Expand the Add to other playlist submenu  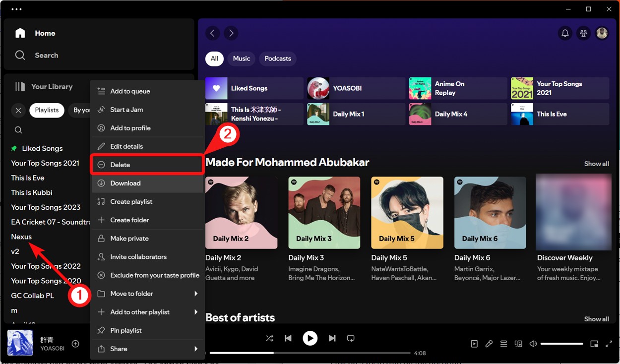tap(139, 312)
